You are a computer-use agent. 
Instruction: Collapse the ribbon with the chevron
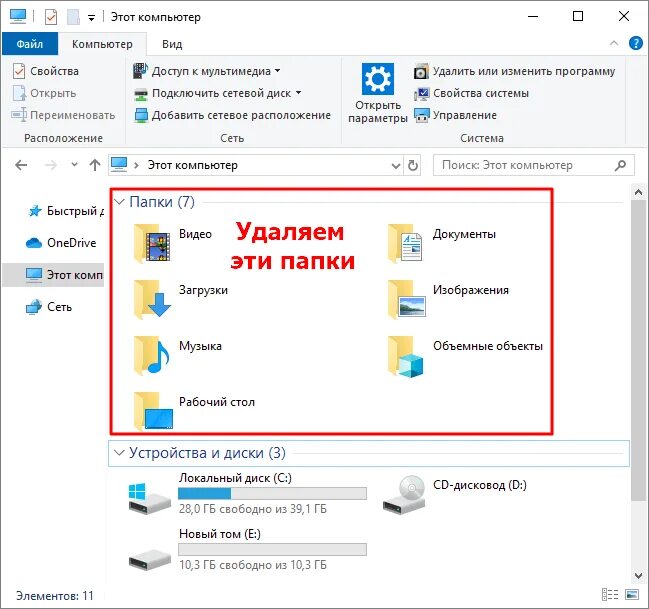coord(614,43)
